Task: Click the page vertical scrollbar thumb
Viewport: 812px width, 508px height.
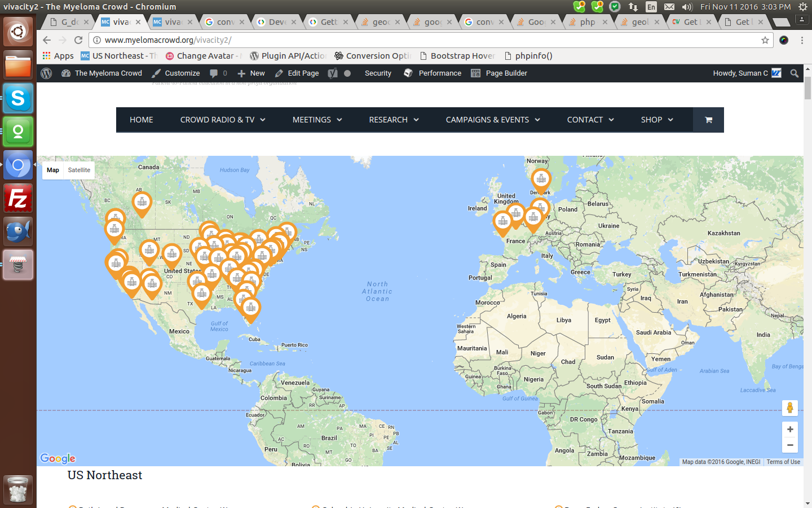Action: pyautogui.click(x=807, y=88)
